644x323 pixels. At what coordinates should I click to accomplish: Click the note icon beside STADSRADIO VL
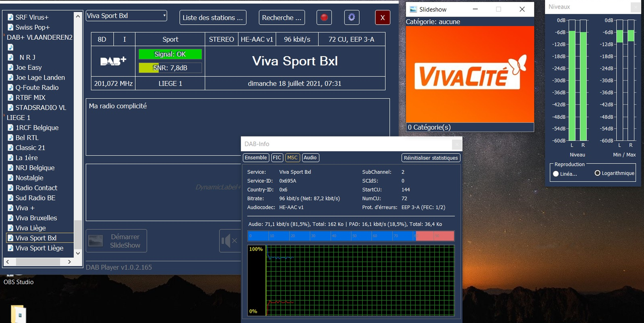pos(10,108)
